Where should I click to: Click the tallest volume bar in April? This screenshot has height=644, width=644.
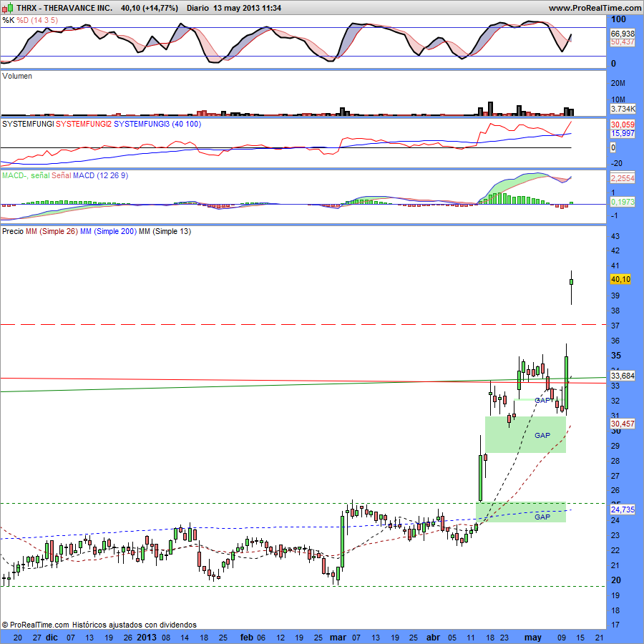point(490,109)
